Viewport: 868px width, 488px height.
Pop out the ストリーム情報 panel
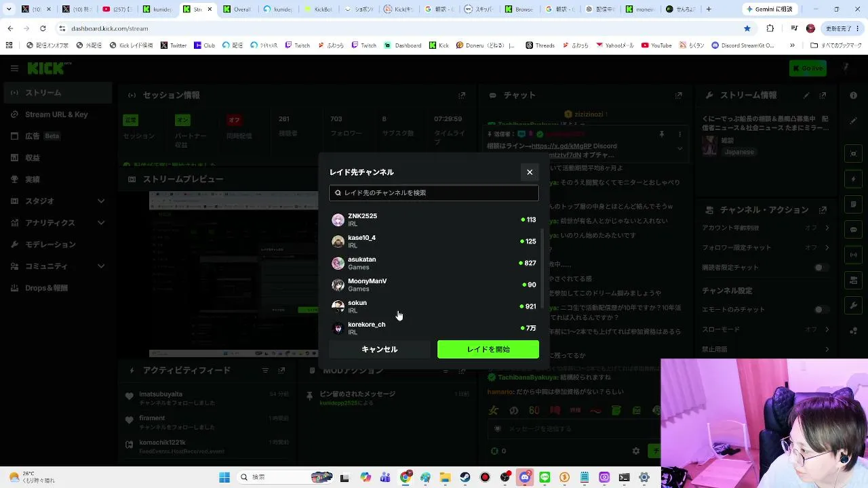coord(823,96)
